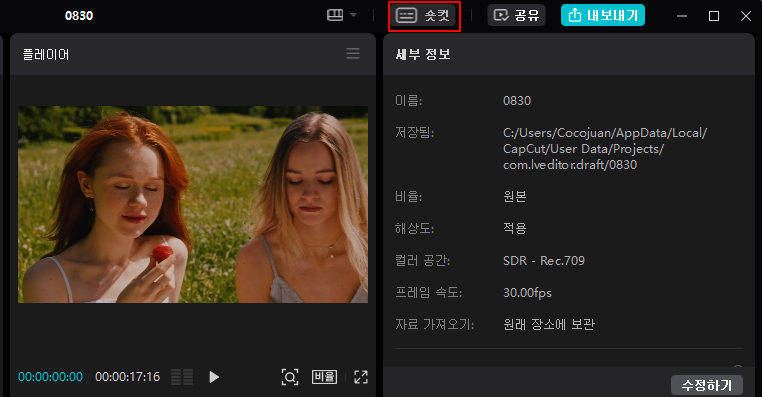Click the 비율: label in the details panel
This screenshot has width=762, height=397.
(409, 196)
